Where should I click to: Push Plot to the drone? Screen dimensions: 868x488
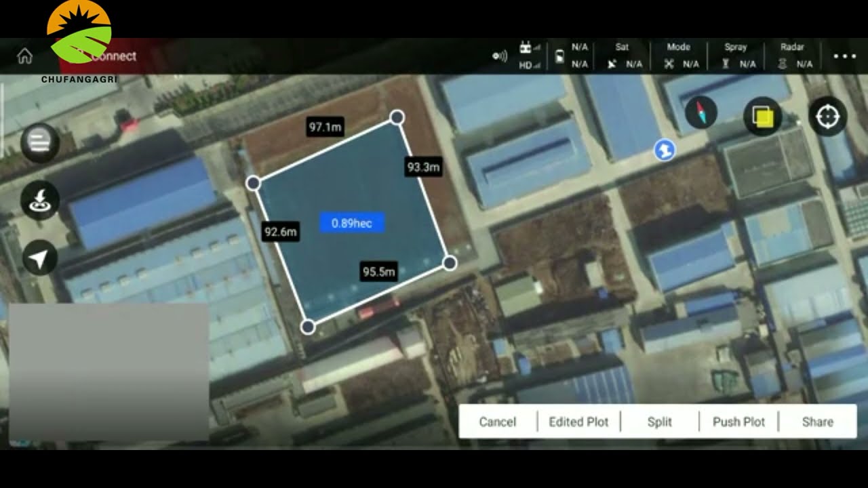click(x=738, y=422)
